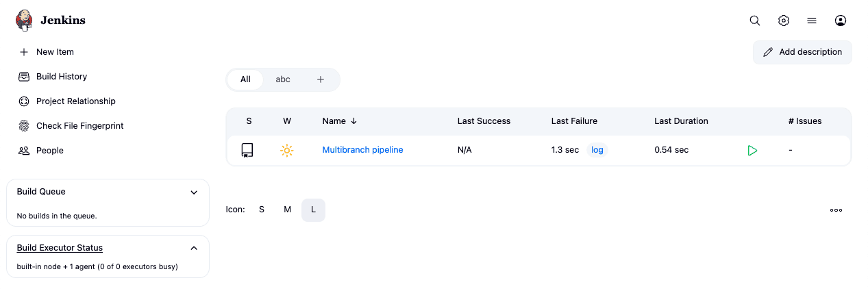868x289 pixels.
Task: Open the three-dots more options icon
Action: (x=836, y=210)
